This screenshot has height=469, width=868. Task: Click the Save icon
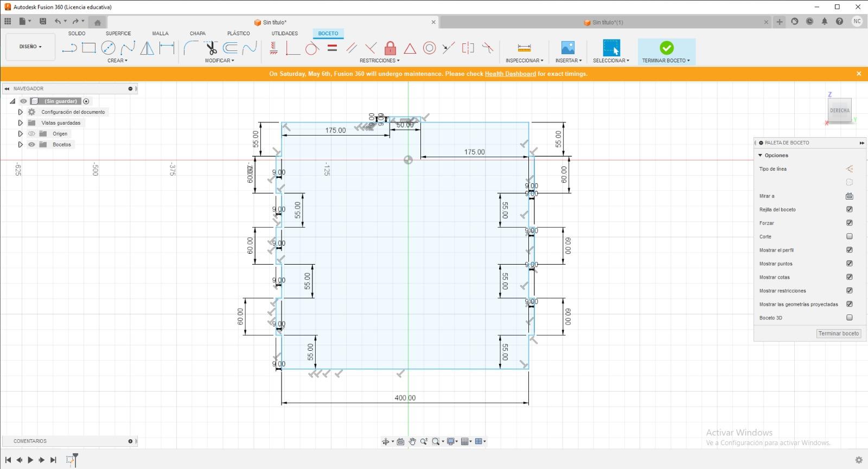[x=43, y=22]
